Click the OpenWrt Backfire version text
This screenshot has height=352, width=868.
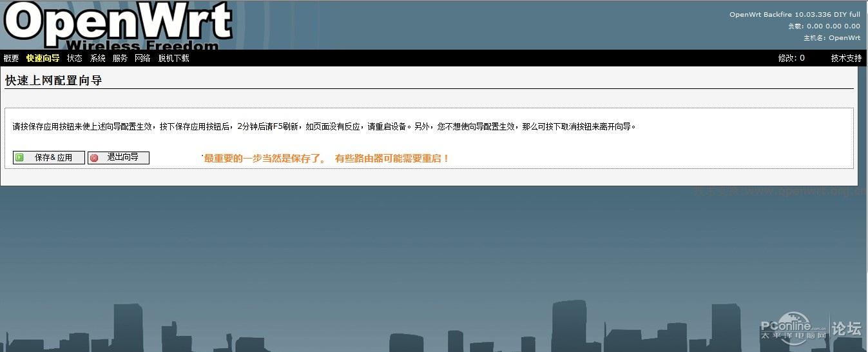click(795, 14)
